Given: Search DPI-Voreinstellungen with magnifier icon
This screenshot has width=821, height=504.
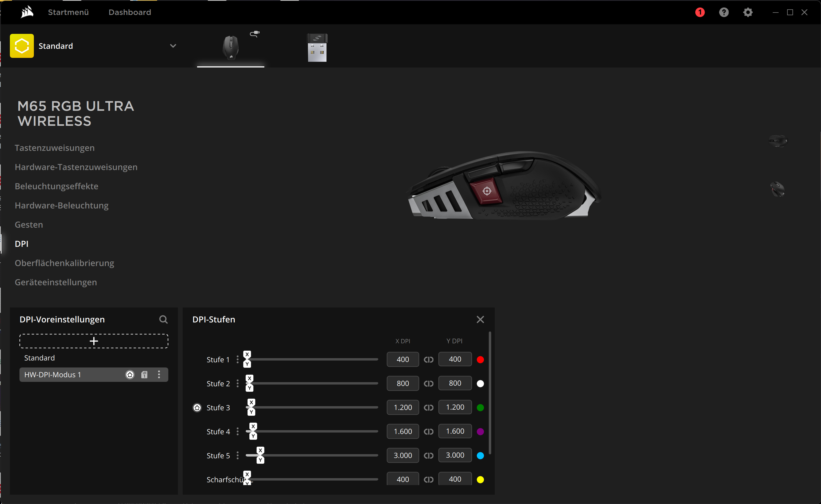Looking at the screenshot, I should point(163,319).
